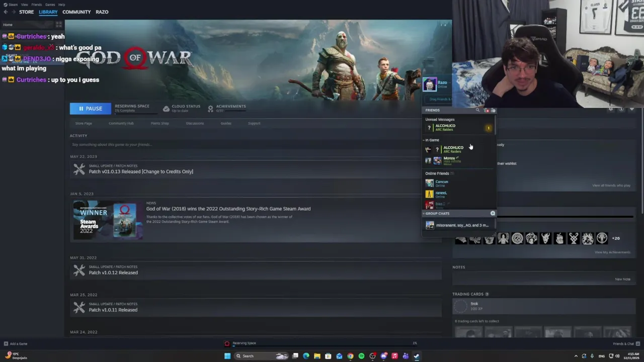This screenshot has width=644, height=362.
Task: Open the Discussions link
Action: pos(195,123)
